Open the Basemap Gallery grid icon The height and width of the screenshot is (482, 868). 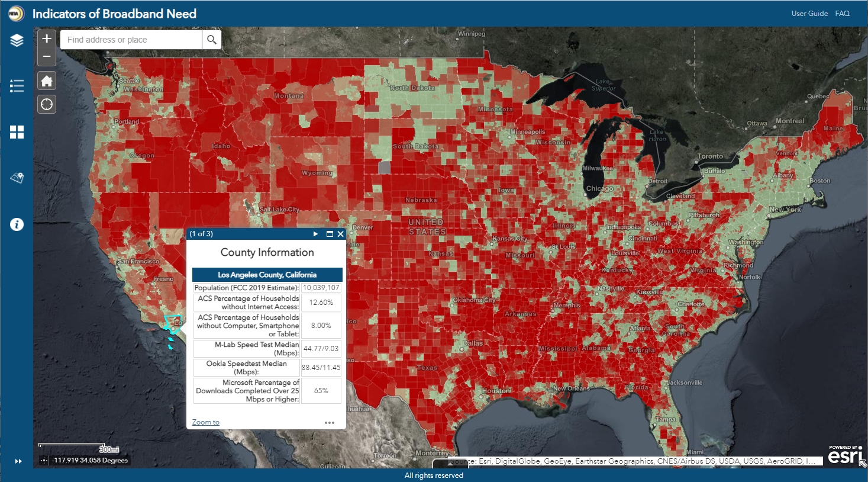pos(17,132)
